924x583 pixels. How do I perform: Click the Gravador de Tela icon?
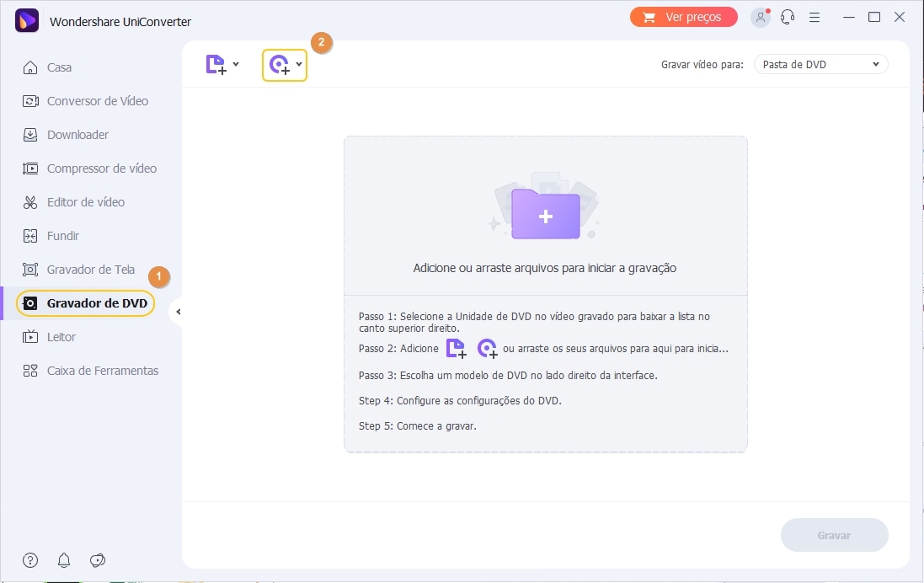[x=30, y=270]
